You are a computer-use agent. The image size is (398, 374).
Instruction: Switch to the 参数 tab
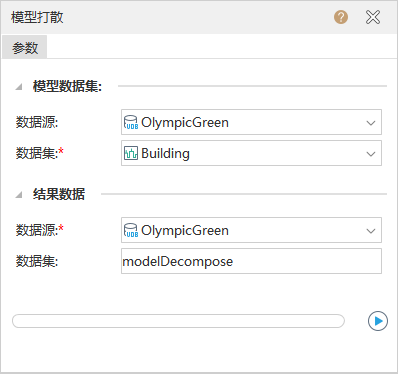[x=25, y=47]
